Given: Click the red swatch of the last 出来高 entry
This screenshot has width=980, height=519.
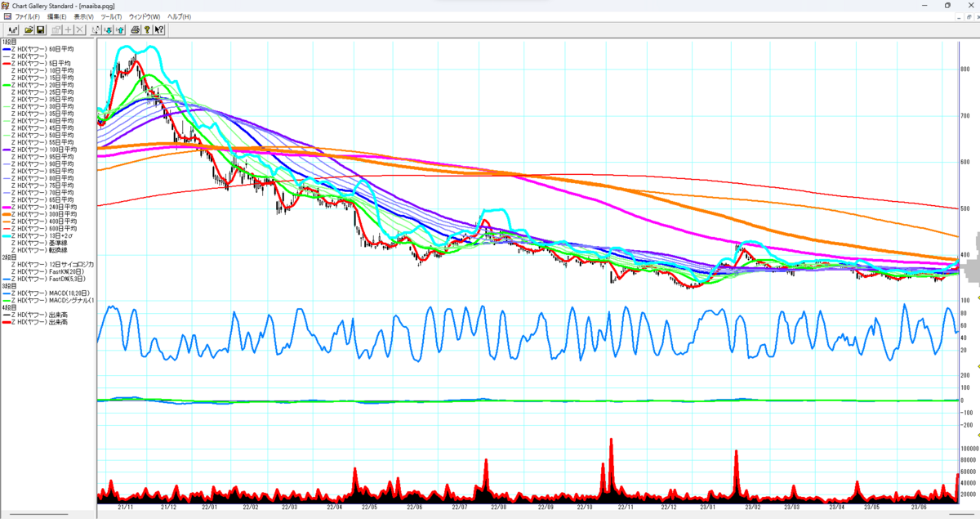Looking at the screenshot, I should point(7,322).
